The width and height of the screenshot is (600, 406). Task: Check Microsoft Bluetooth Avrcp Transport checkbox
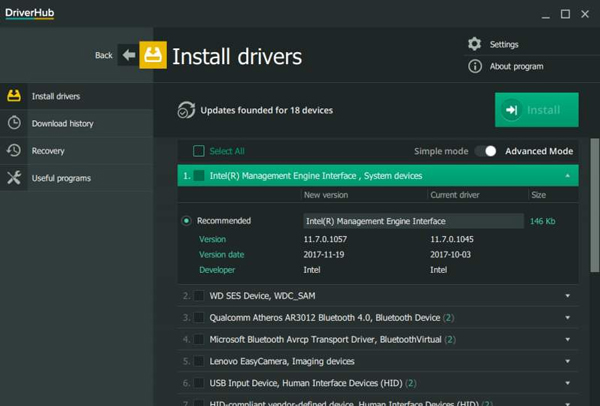click(x=199, y=339)
